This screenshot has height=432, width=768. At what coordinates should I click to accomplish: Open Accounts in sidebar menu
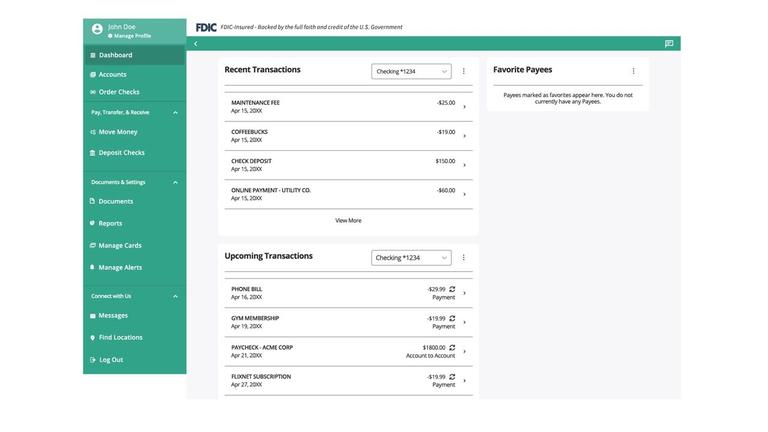coord(112,74)
